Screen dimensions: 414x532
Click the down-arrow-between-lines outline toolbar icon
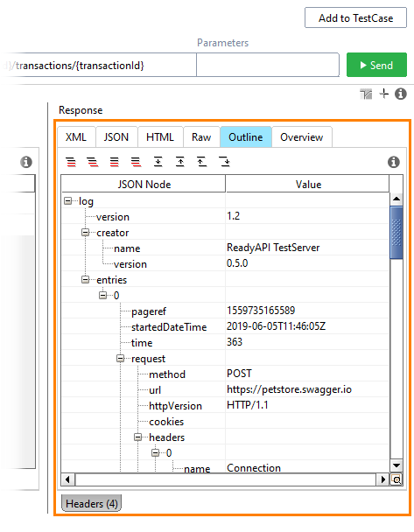(x=158, y=162)
